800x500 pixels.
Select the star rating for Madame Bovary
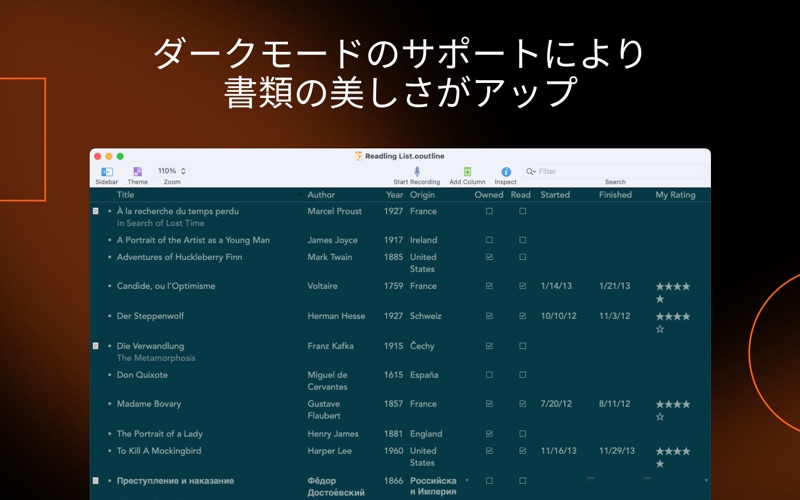pos(673,410)
